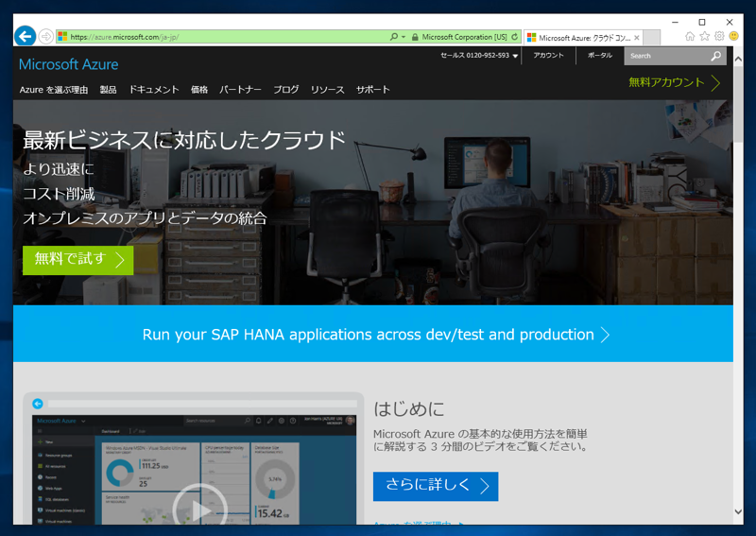Viewport: 756px width, 536px height.
Task: Maximize the browser window
Action: (702, 22)
